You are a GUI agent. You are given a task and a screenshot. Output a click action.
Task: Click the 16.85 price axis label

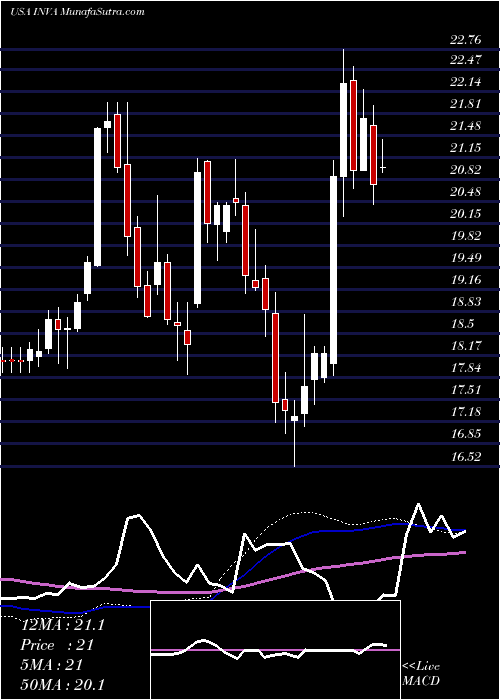coord(466,434)
